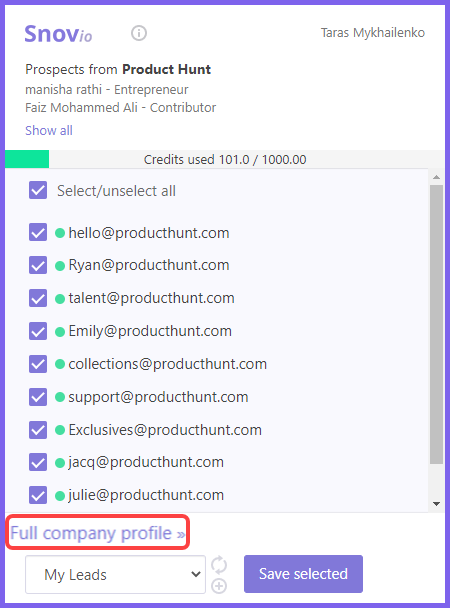Screen dimensions: 450x608
Task: Click the email list scrollbar thumb
Action: click(436, 324)
